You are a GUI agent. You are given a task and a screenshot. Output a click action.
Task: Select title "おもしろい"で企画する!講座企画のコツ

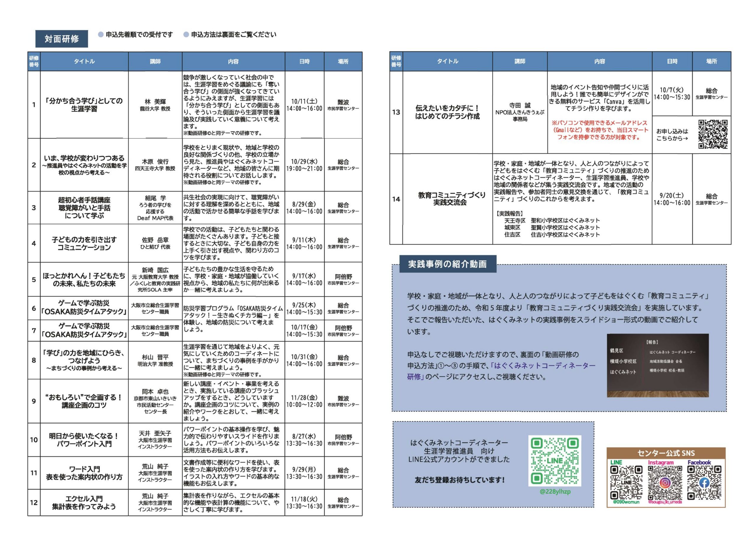pyautogui.click(x=84, y=401)
